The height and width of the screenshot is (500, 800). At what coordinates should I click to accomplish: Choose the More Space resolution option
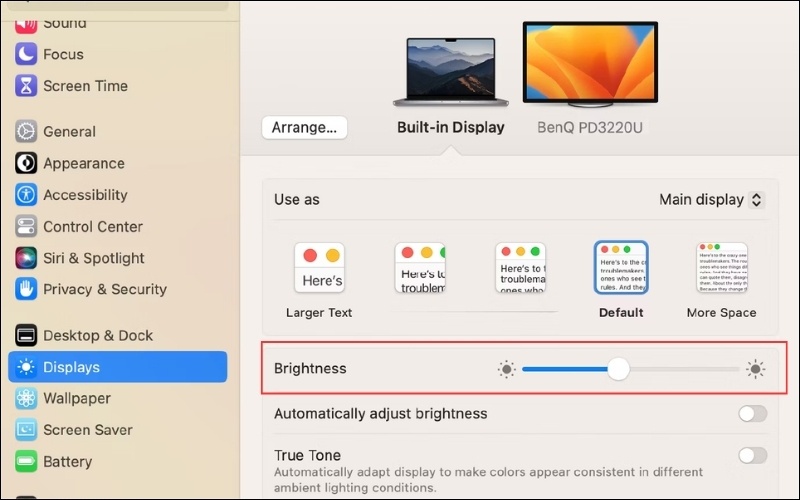(x=722, y=268)
